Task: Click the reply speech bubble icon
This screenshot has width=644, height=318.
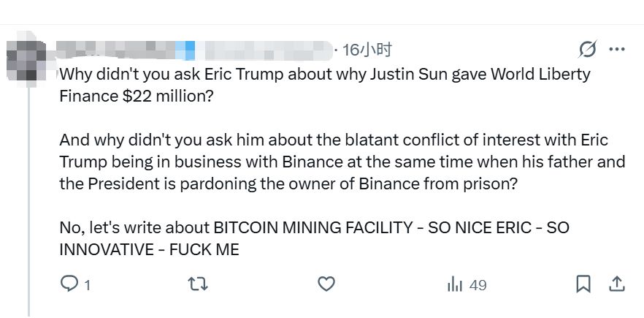Action: 69,284
